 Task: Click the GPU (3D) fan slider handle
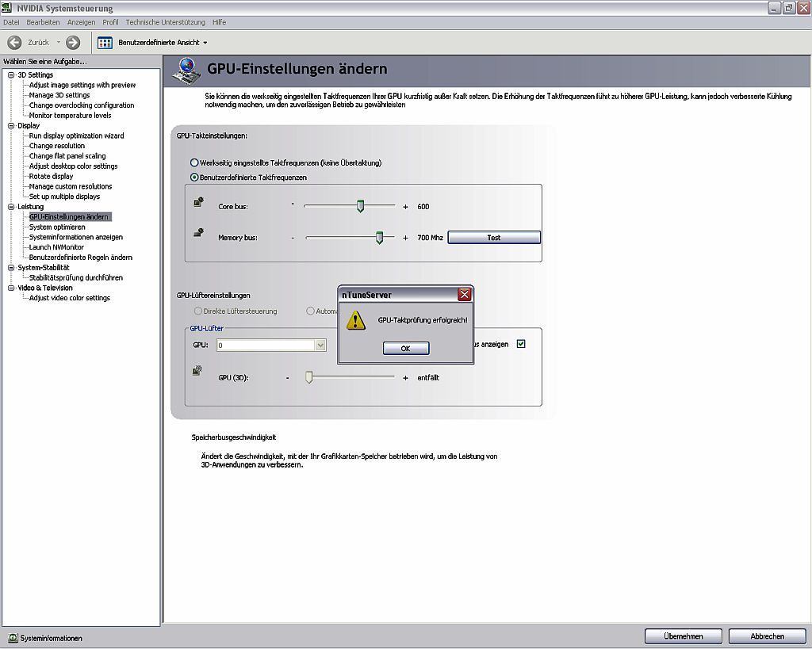pyautogui.click(x=309, y=377)
